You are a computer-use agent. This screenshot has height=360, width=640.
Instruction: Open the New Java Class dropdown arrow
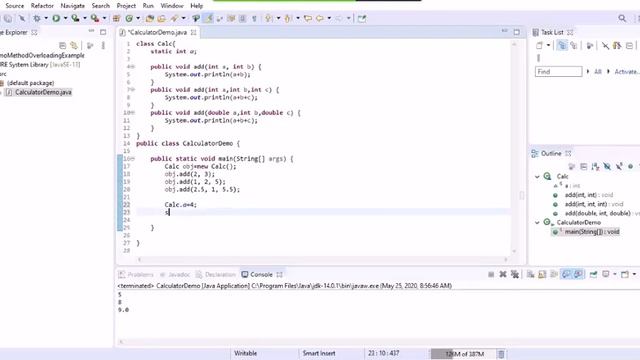coord(138,18)
